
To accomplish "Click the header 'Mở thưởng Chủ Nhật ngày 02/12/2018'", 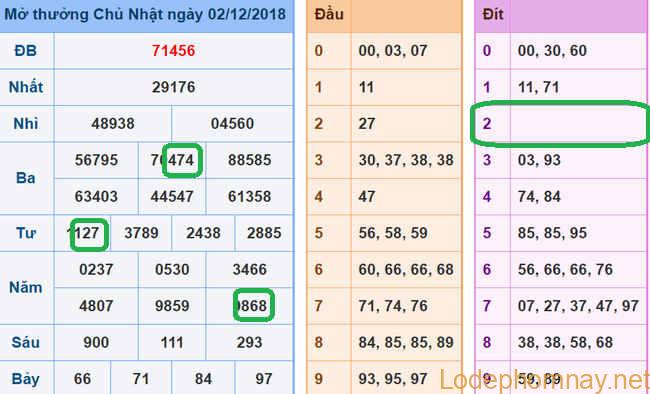I will point(145,15).
